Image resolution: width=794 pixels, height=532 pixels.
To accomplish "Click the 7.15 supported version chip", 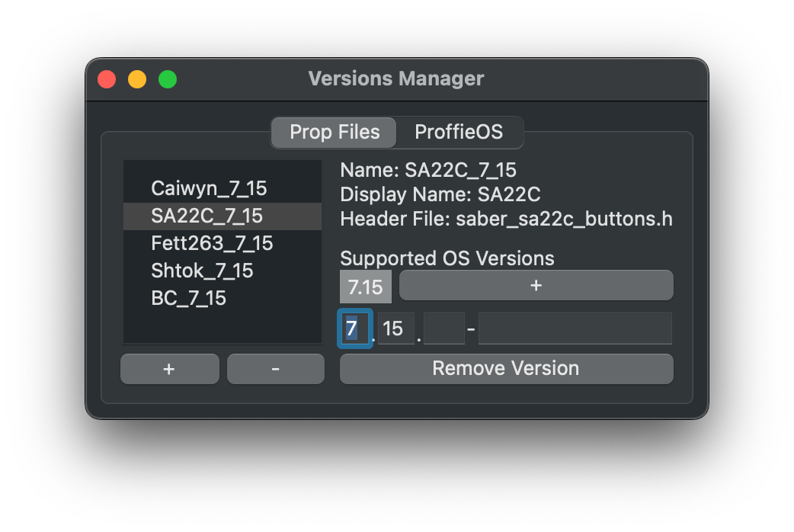I will pos(365,287).
